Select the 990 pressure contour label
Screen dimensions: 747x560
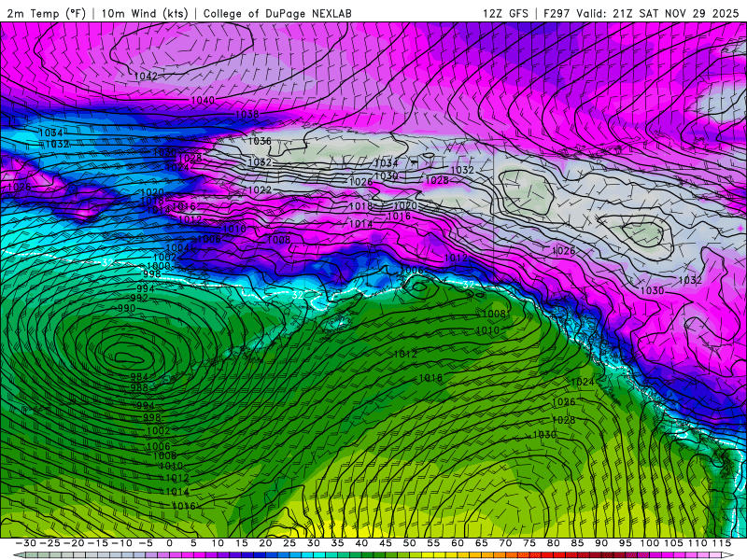(126, 308)
